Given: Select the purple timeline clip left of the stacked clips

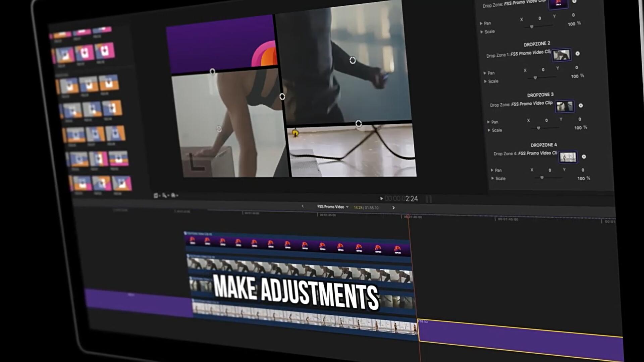Looking at the screenshot, I should point(138,302).
